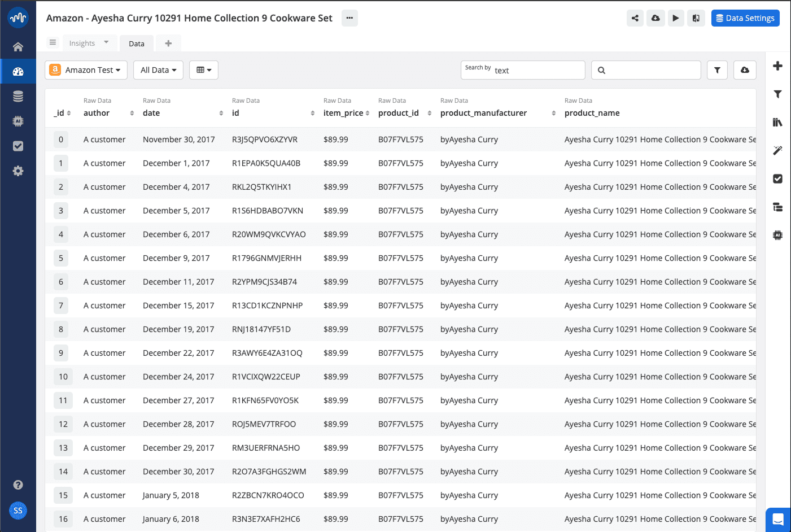Image resolution: width=791 pixels, height=532 pixels.
Task: Add a new tab with plus button
Action: click(x=168, y=43)
